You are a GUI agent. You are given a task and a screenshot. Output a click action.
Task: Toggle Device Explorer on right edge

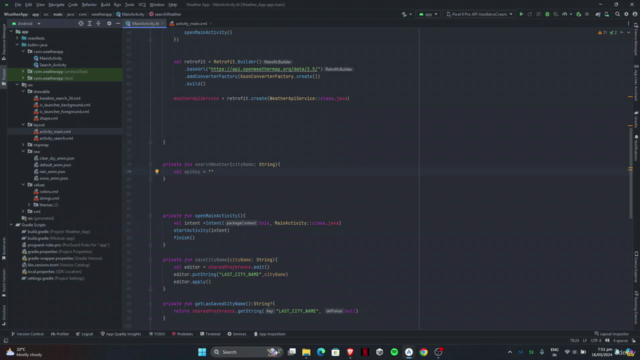click(x=636, y=267)
